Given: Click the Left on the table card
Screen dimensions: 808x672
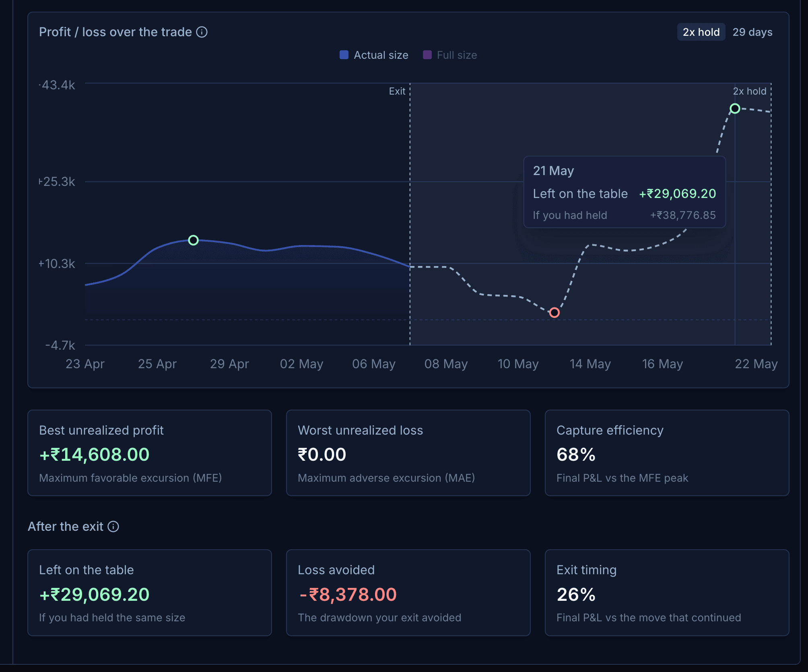Looking at the screenshot, I should coord(150,593).
